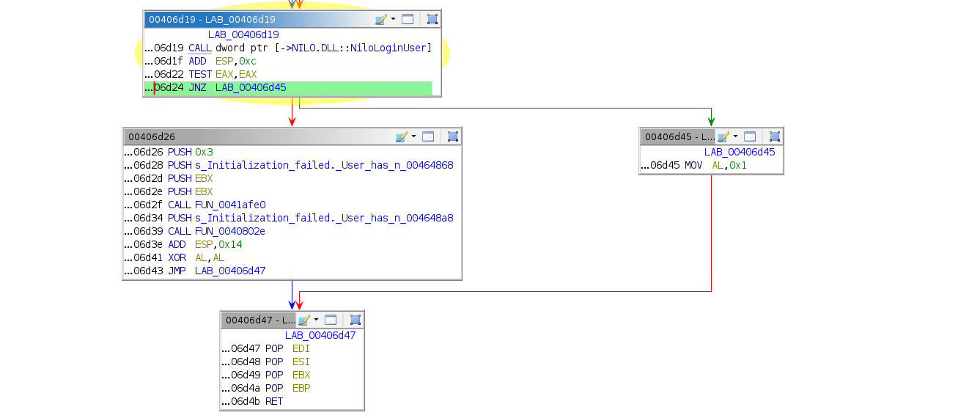Open background color picker on block 00406d47
980x418 pixels.
tap(303, 320)
